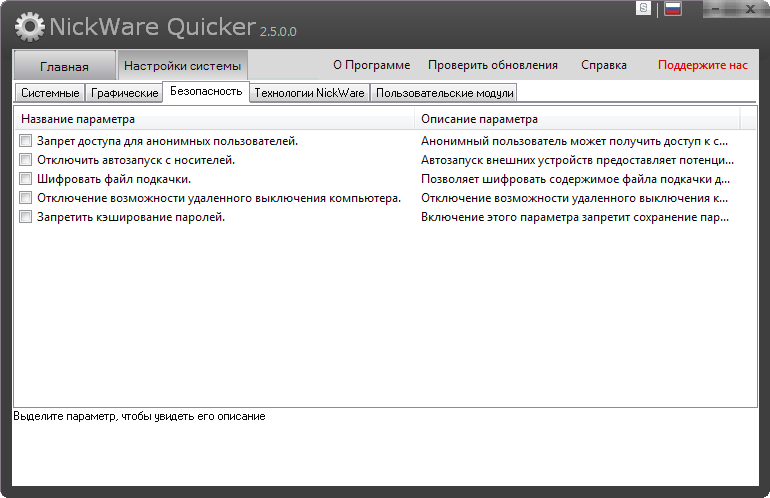Click the Название параметра column header
The height and width of the screenshot is (498, 770).
pyautogui.click(x=214, y=119)
